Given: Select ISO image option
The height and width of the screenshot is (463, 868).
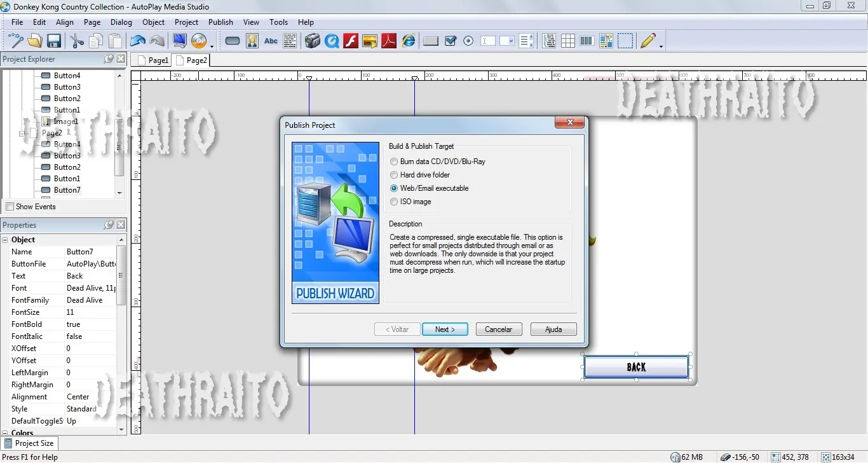Looking at the screenshot, I should tap(394, 202).
